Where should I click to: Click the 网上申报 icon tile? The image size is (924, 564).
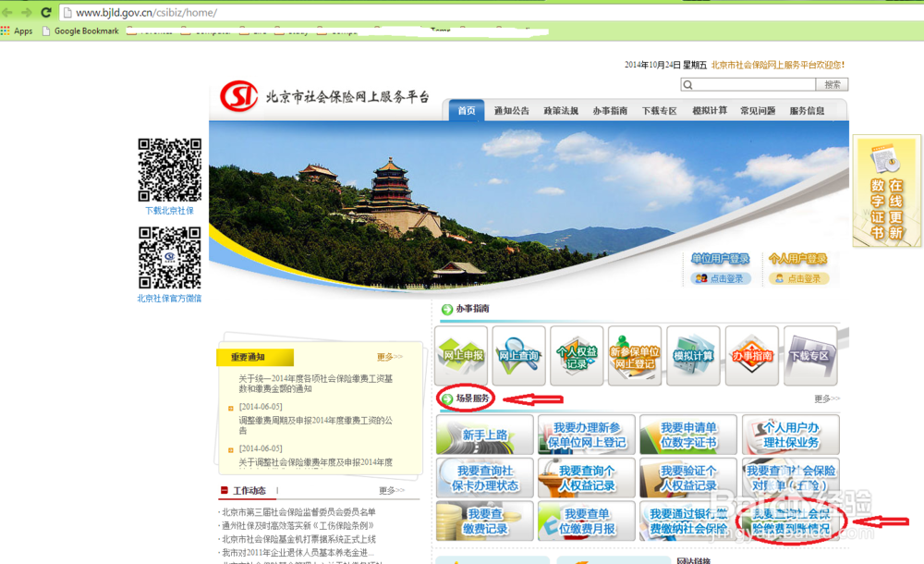[461, 356]
